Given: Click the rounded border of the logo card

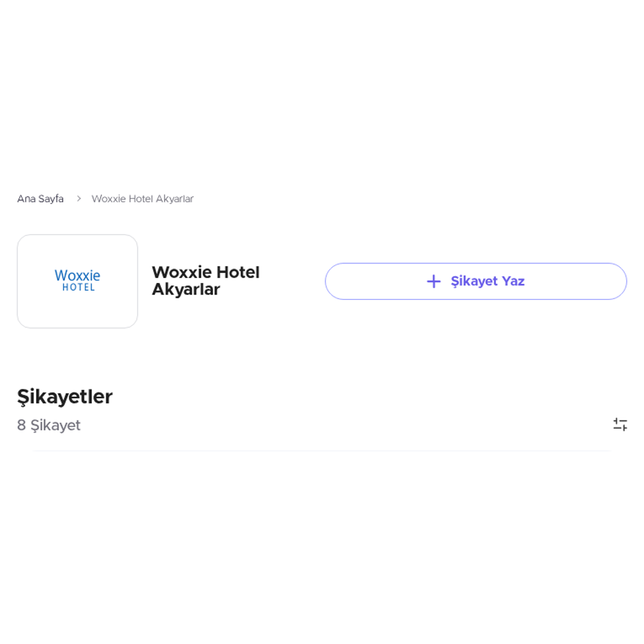Looking at the screenshot, I should point(77,235).
